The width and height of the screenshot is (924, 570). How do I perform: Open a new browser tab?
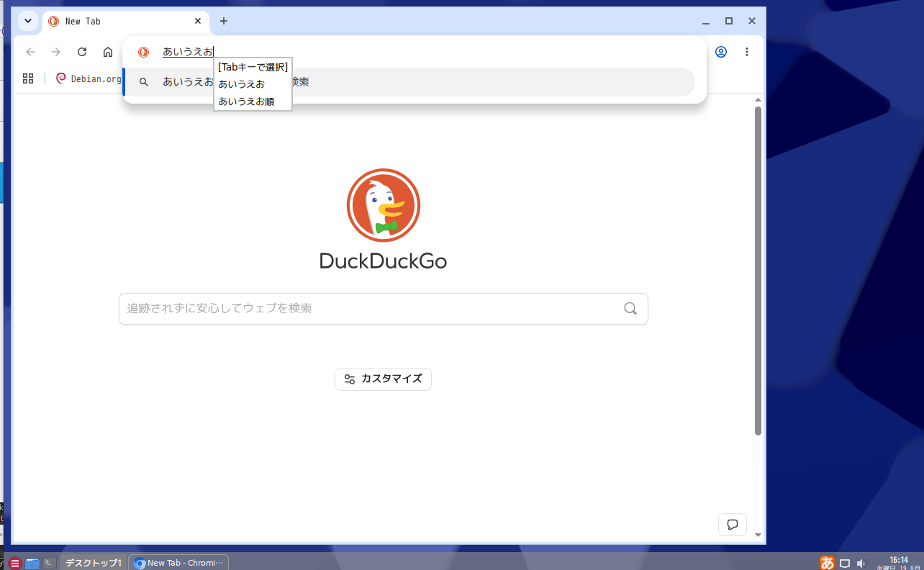pos(224,21)
